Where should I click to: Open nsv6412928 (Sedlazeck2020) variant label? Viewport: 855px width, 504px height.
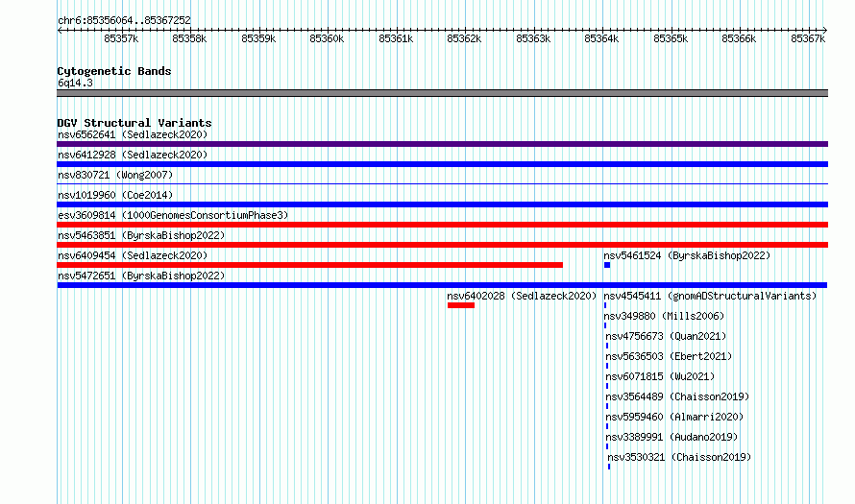click(x=133, y=155)
